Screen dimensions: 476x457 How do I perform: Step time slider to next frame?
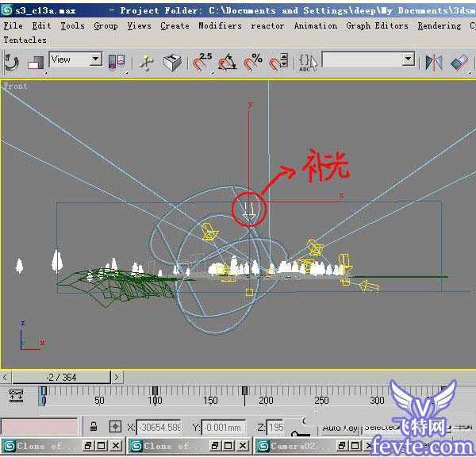pyautogui.click(x=117, y=377)
